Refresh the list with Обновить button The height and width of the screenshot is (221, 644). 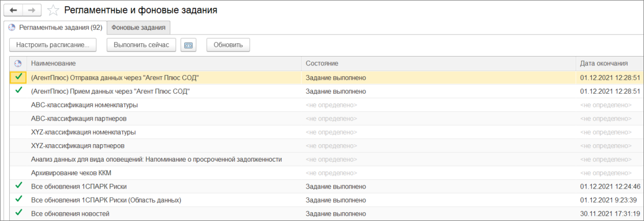click(x=228, y=45)
